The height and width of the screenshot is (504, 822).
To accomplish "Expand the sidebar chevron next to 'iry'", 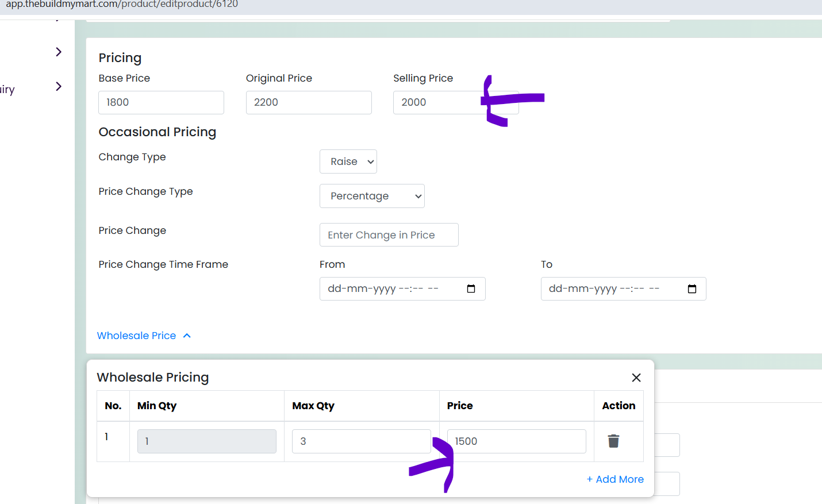I will tap(59, 86).
